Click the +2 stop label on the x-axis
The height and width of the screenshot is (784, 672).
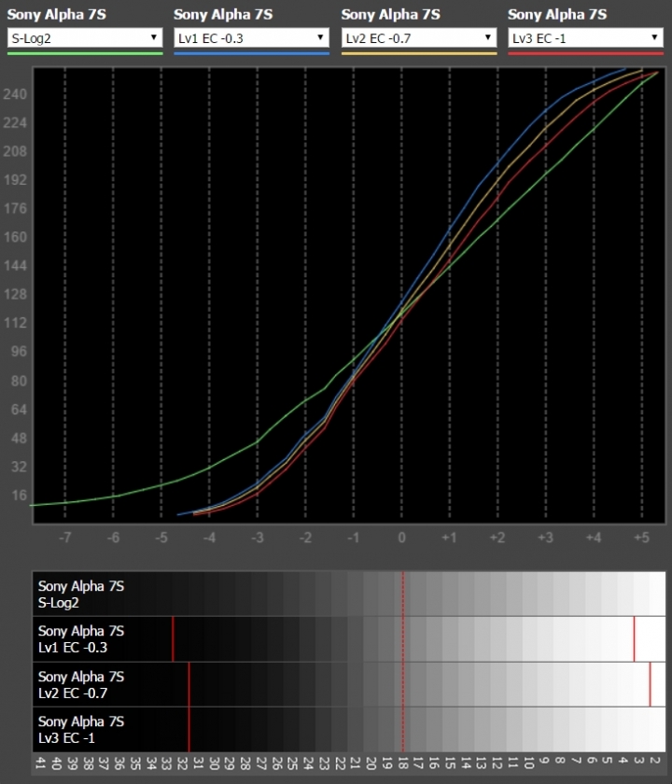pos(497,538)
